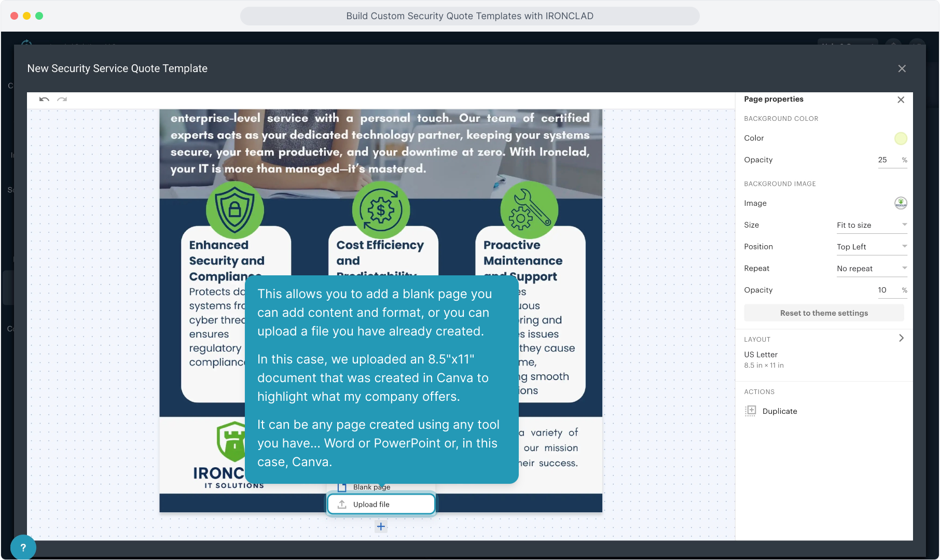Select the green shield lock icon on the page

click(x=235, y=210)
